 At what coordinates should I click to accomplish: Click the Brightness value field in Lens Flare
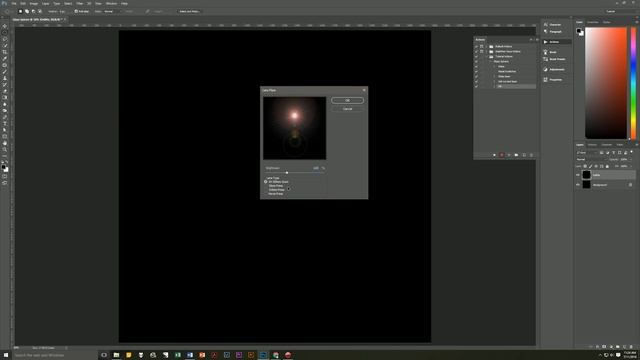316,168
